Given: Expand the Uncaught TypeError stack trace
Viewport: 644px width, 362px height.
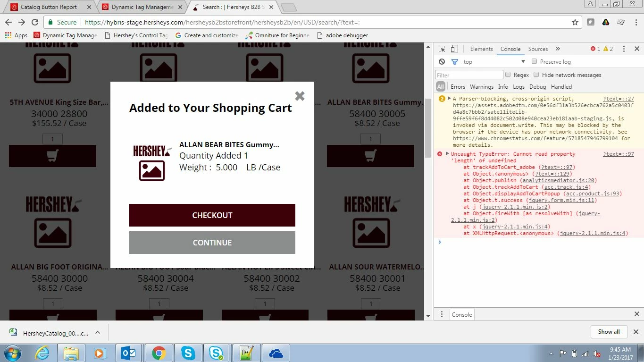Looking at the screenshot, I should point(447,154).
